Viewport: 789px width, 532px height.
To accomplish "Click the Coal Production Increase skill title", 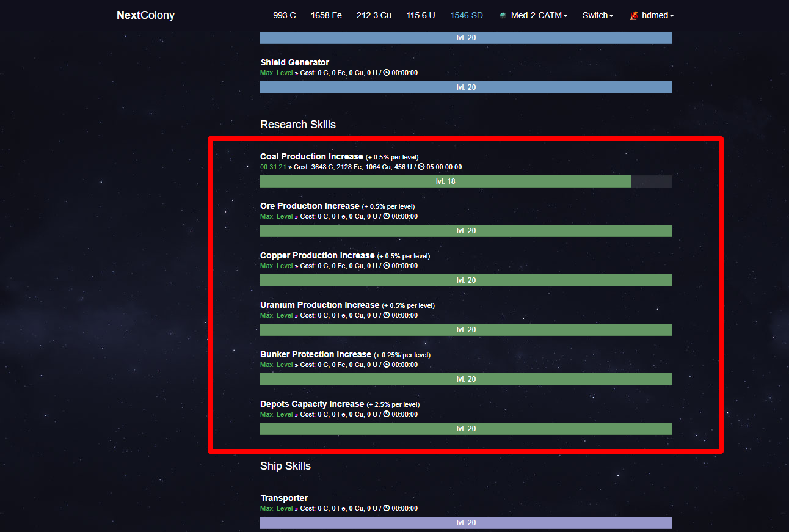I will [x=311, y=156].
